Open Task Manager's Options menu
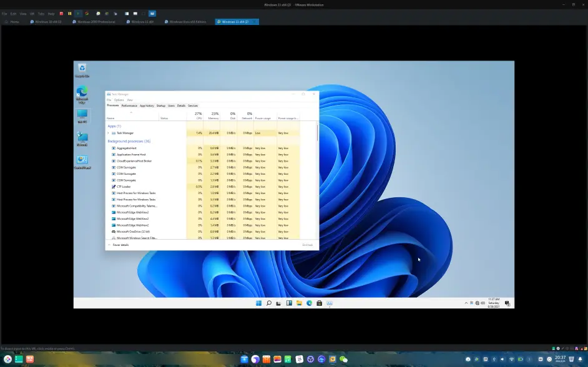 [x=119, y=100]
